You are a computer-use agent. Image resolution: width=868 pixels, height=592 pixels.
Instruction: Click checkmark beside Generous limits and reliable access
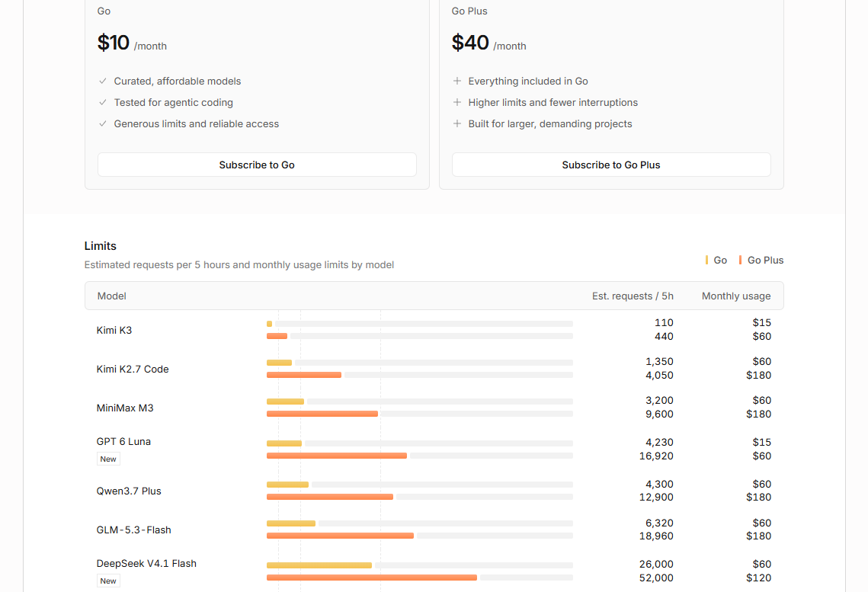coord(103,124)
